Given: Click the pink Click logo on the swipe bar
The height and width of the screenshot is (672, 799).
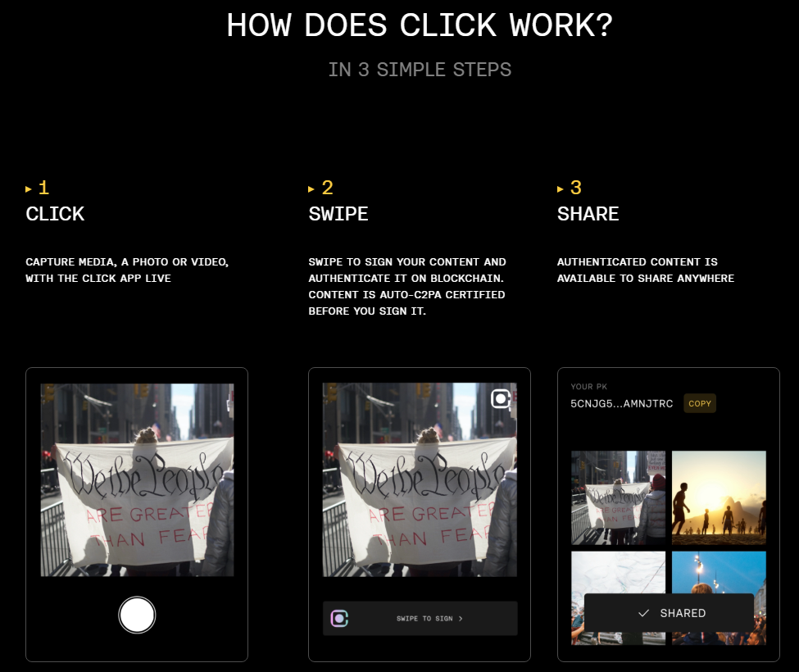Looking at the screenshot, I should [339, 619].
